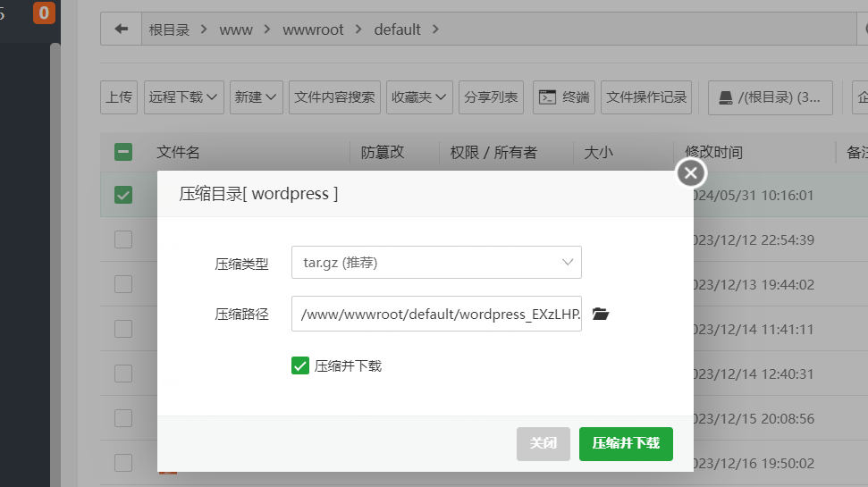Uncheck the selected first file row checkbox

pyautogui.click(x=123, y=194)
